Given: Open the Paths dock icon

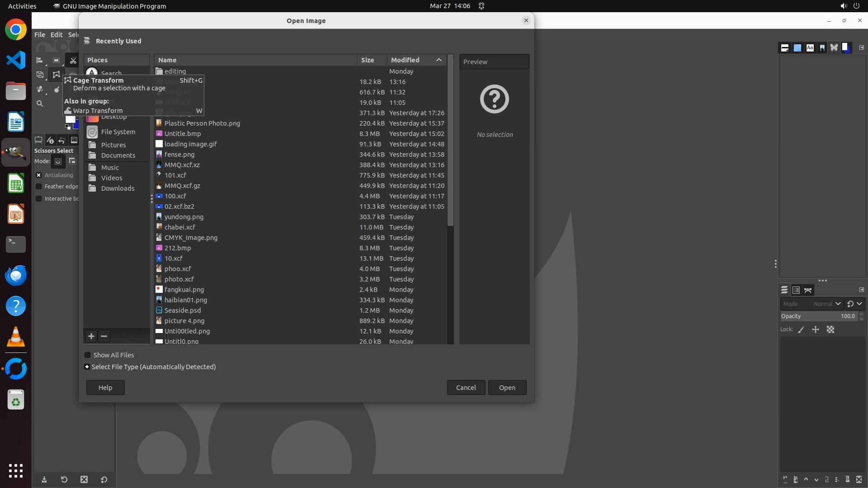Looking at the screenshot, I should (x=808, y=290).
